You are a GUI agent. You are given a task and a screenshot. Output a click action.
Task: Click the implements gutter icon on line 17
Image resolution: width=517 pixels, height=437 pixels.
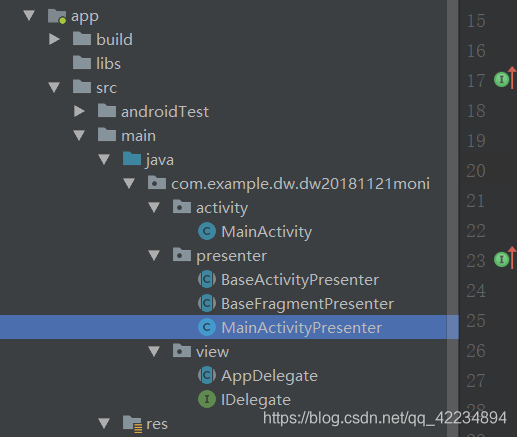tap(502, 80)
